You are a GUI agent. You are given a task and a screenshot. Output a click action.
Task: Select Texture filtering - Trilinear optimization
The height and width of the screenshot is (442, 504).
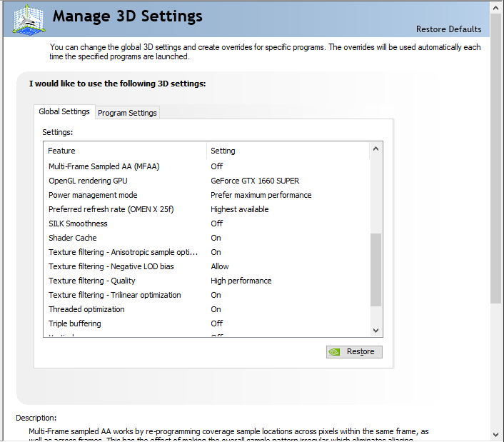pos(115,295)
